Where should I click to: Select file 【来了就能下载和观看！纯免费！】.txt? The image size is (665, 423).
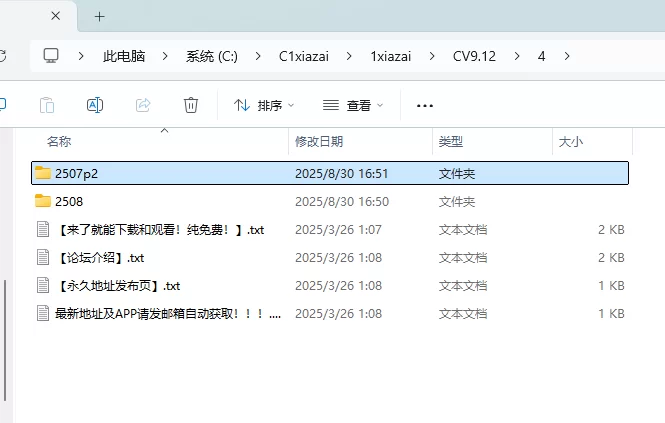(x=160, y=230)
